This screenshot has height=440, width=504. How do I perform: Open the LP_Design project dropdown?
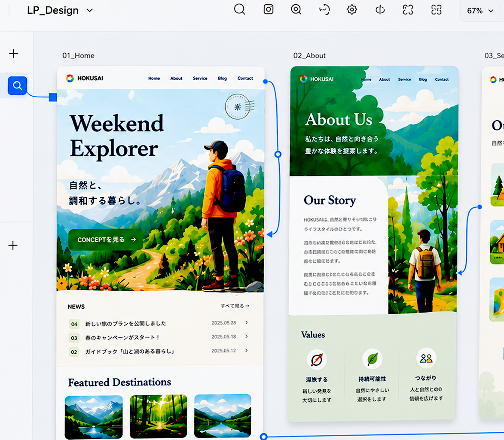click(x=60, y=10)
